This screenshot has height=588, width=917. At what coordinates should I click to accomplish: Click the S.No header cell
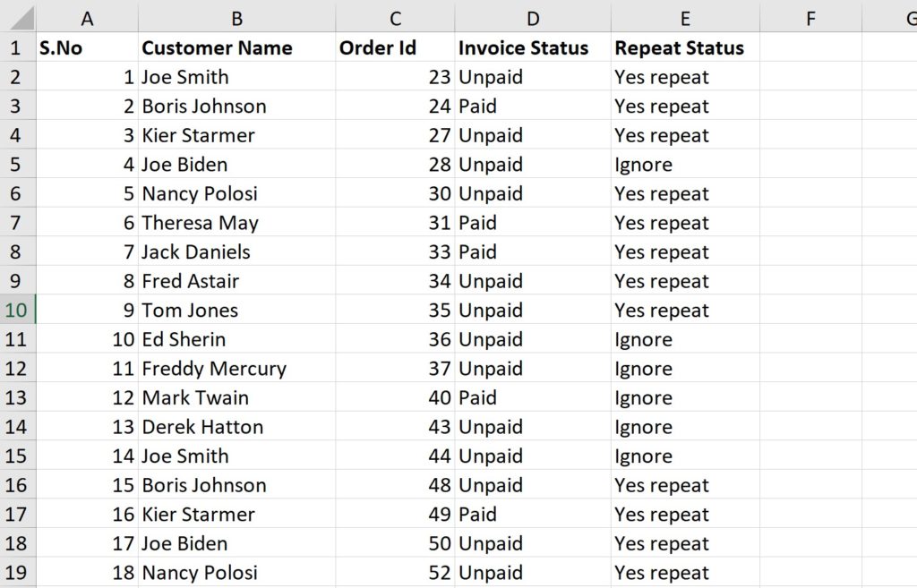(x=87, y=47)
